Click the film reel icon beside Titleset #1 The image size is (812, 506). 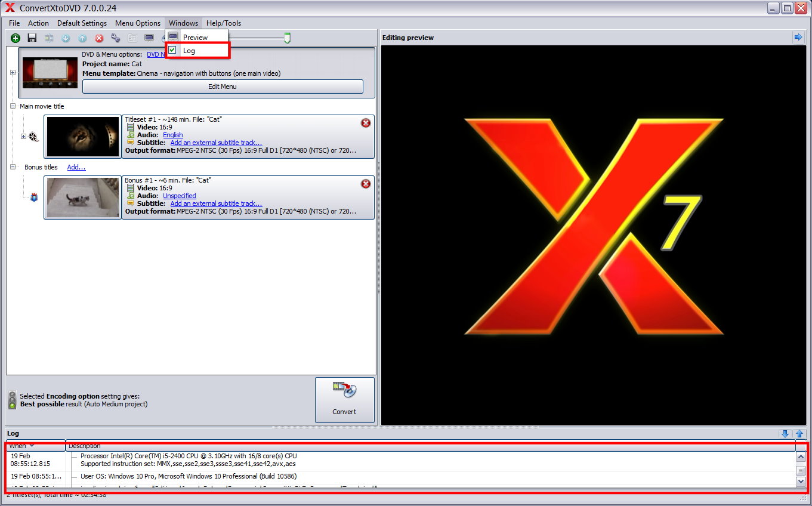pos(33,137)
